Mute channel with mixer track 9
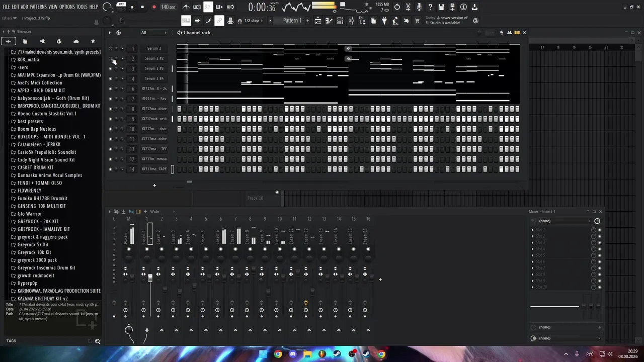Image resolution: width=644 pixels, height=362 pixels. point(110,119)
